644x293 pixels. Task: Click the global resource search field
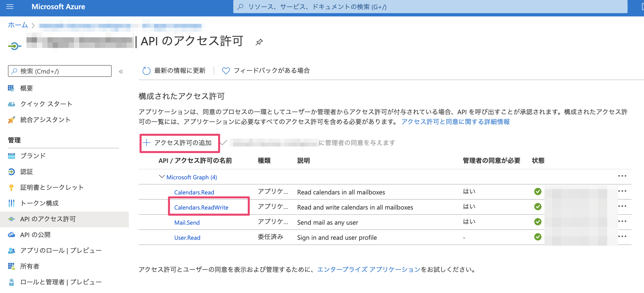(x=430, y=7)
